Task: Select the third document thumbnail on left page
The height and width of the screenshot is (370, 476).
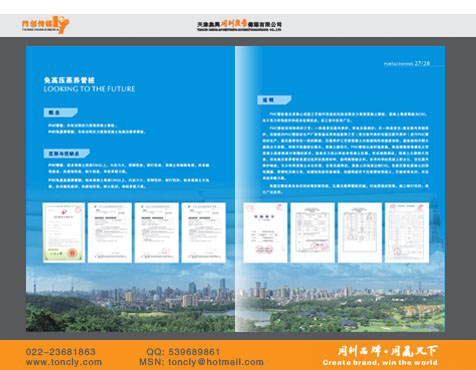Action: [x=157, y=233]
